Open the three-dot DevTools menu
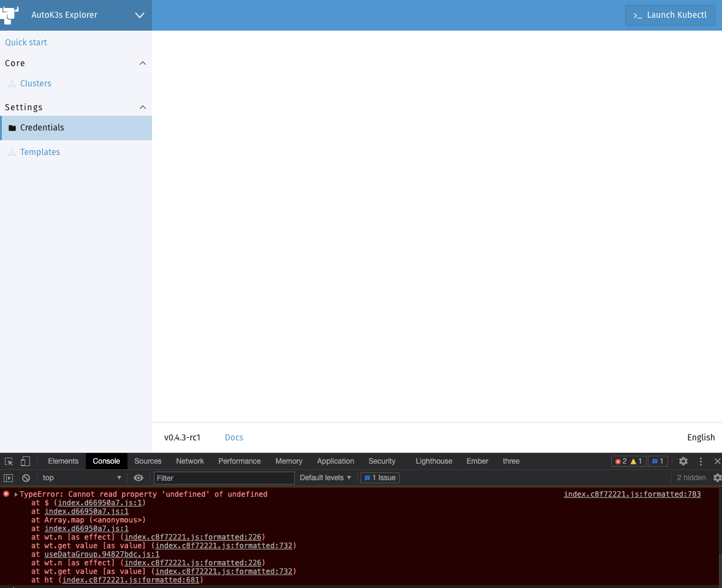Screen dimensions: 722x588 [701, 461]
